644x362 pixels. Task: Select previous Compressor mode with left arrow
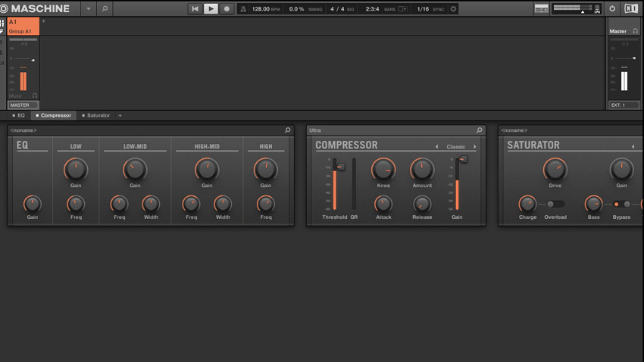pos(436,146)
